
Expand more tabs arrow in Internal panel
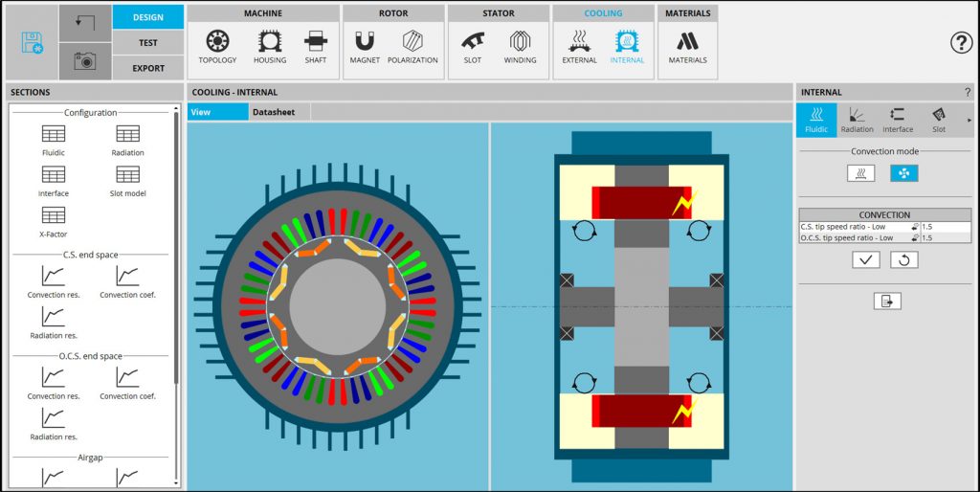click(x=969, y=120)
